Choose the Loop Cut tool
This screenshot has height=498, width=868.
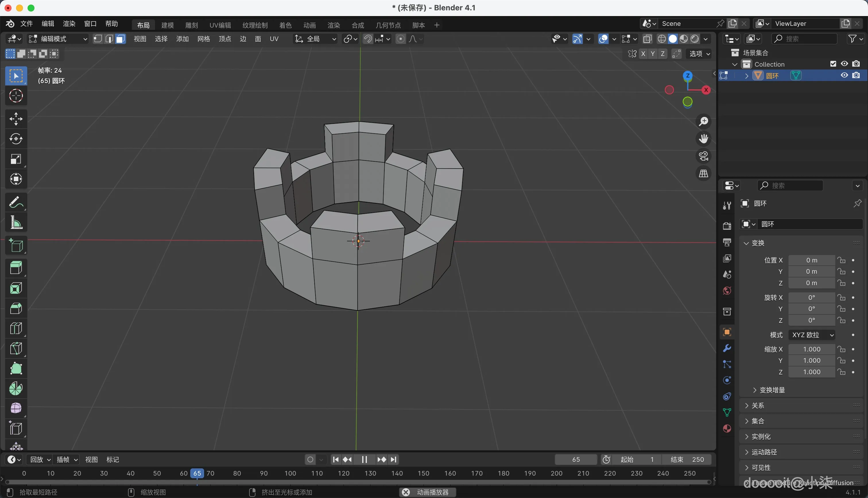coord(16,328)
